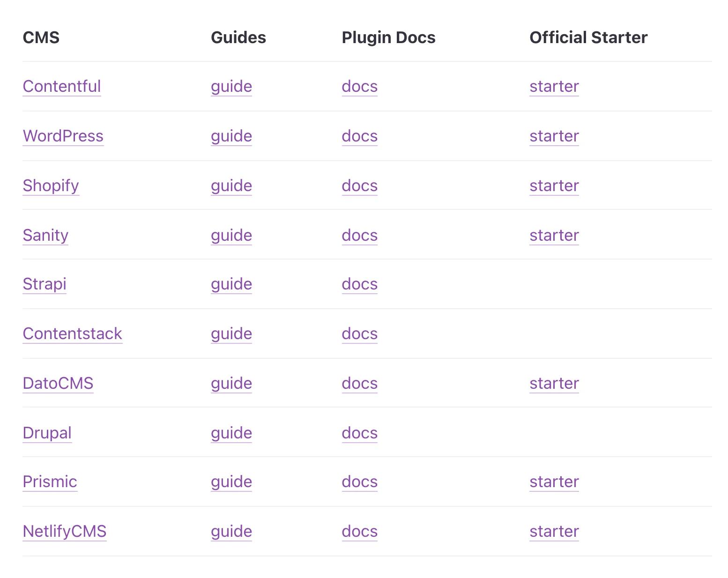Open the Prismic CMS page
Image resolution: width=728 pixels, height=578 pixels.
50,482
